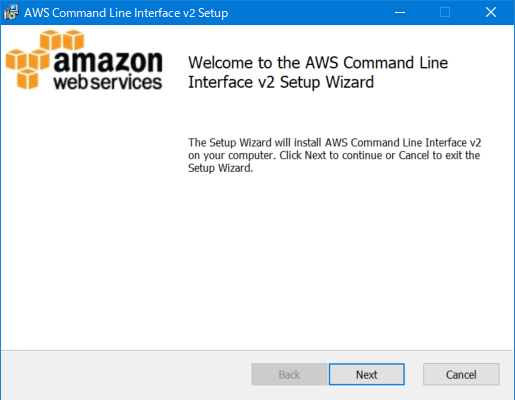Screen dimensions: 515x400
Task: Click the 'web services' text in the logo
Action: coord(108,82)
